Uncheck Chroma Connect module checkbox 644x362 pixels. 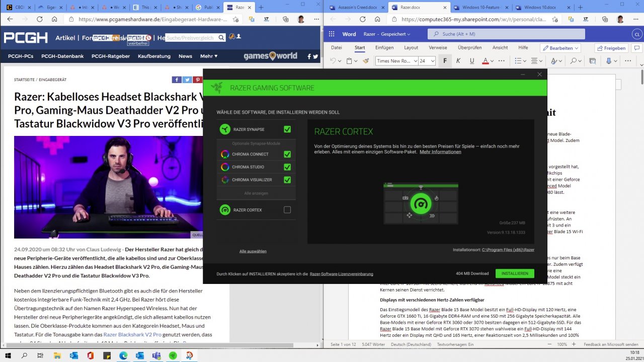pyautogui.click(x=287, y=154)
